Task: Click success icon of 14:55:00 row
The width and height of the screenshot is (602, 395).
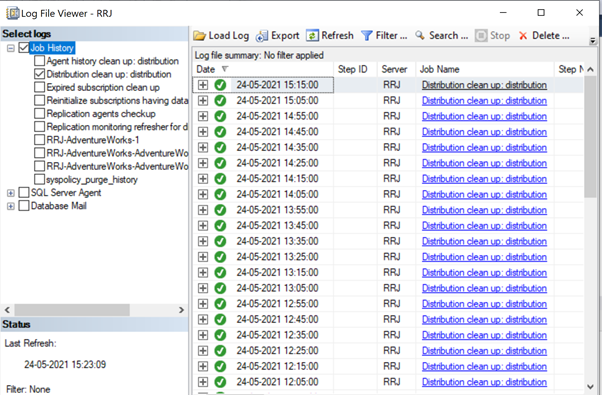Action: coord(220,116)
